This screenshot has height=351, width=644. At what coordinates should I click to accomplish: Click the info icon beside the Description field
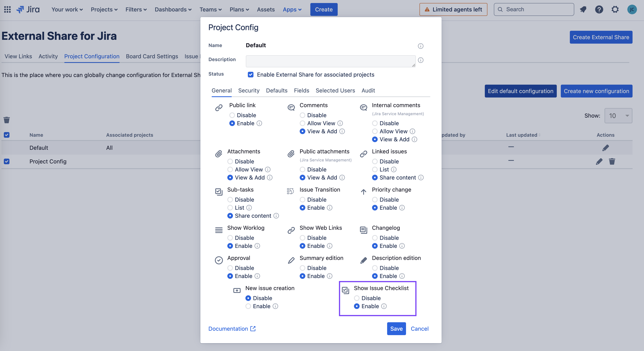420,60
